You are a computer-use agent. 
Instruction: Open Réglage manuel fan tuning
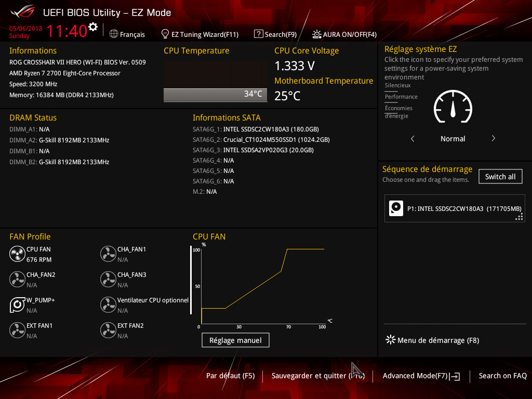click(x=235, y=340)
